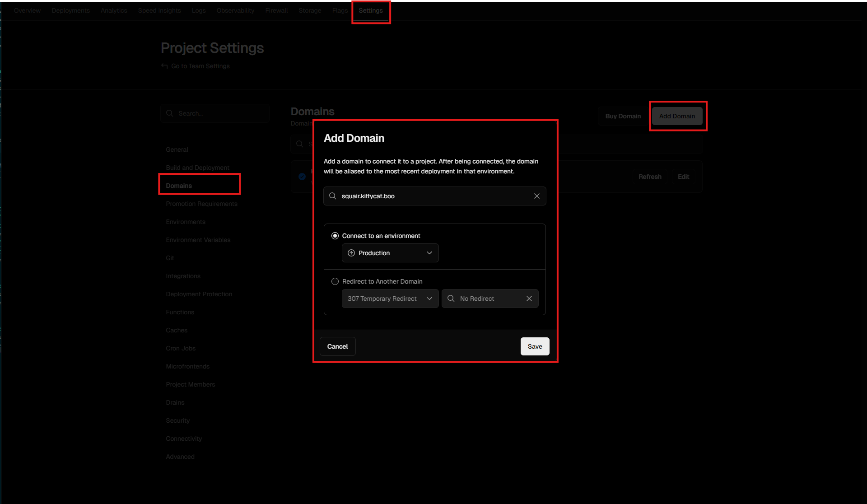867x504 pixels.
Task: Enable redirect mode instead of environment connection
Action: (x=335, y=281)
